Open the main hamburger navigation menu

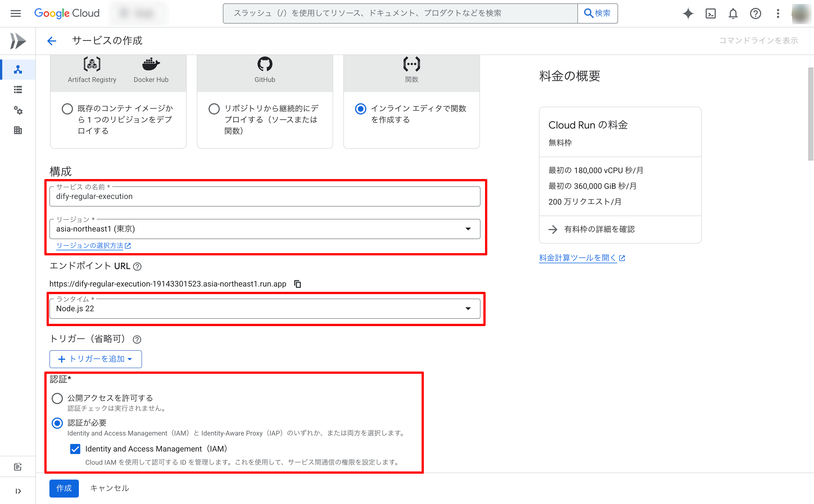point(16,13)
